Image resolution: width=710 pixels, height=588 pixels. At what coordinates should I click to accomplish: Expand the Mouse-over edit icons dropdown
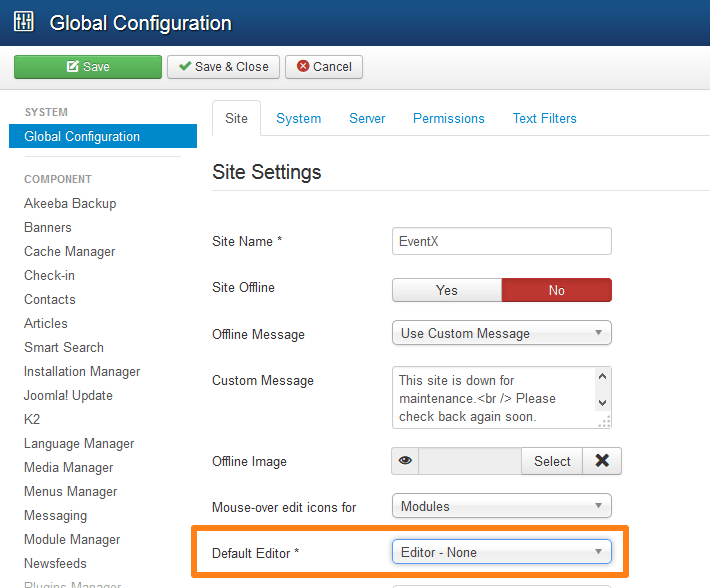(x=501, y=506)
